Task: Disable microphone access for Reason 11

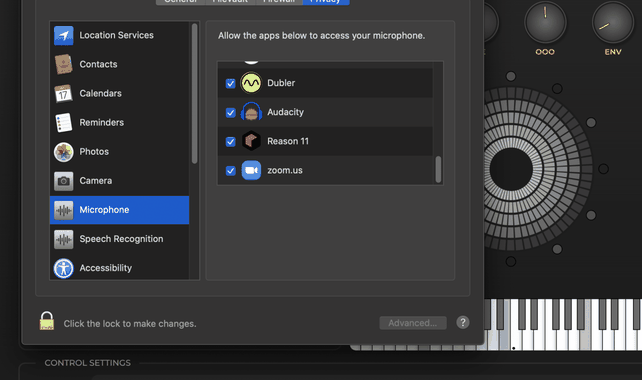Action: point(231,142)
